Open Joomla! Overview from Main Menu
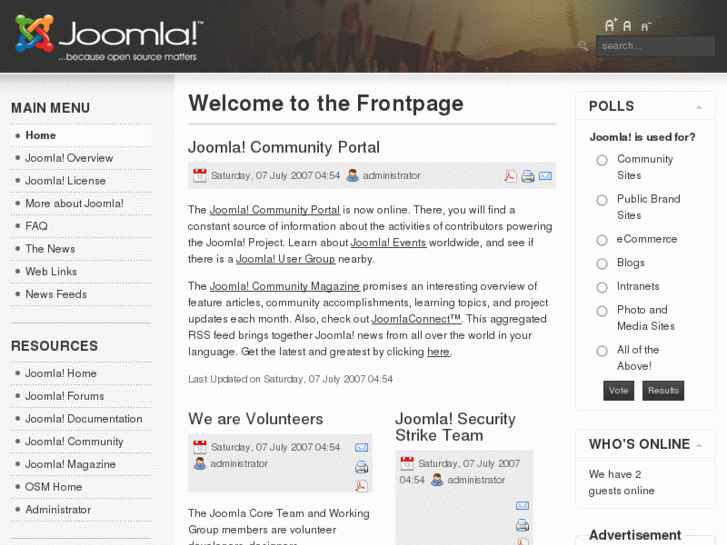The width and height of the screenshot is (727, 545). 69,158
